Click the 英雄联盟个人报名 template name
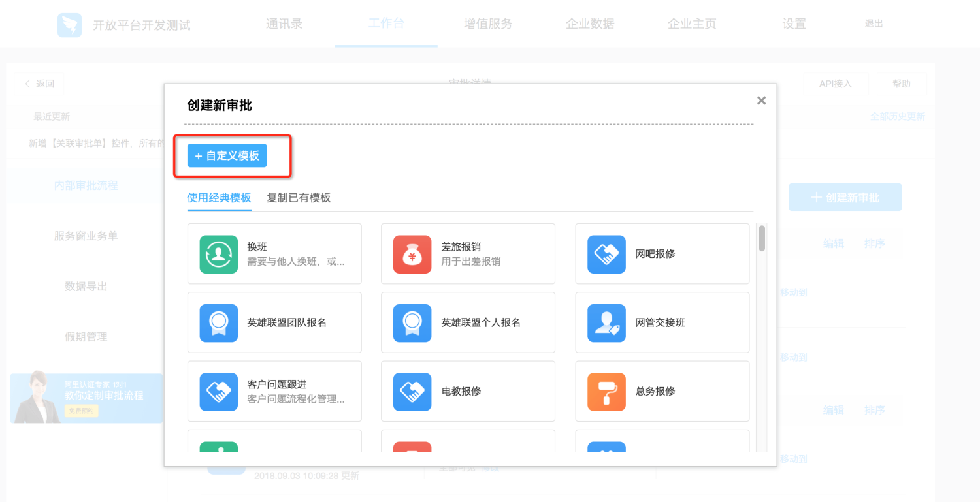The height and width of the screenshot is (502, 980). [x=481, y=322]
